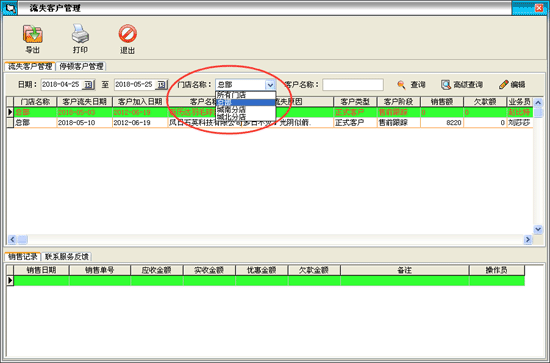The width and height of the screenshot is (550, 363).
Task: Click the 导出 export icon
Action: coord(33,34)
